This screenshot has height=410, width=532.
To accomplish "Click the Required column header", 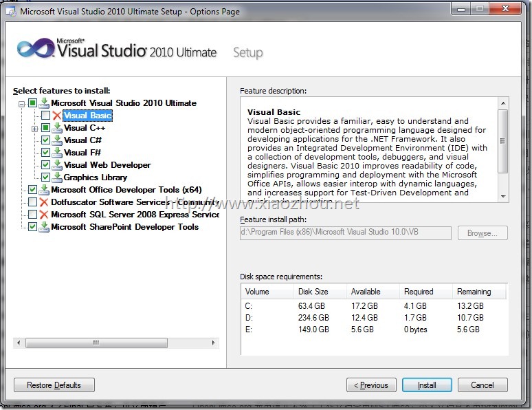I will pyautogui.click(x=426, y=292).
